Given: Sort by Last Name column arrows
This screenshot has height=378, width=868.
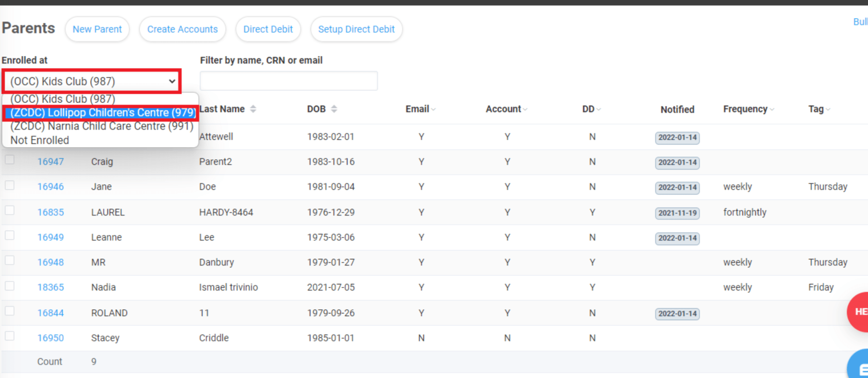Looking at the screenshot, I should pos(253,109).
